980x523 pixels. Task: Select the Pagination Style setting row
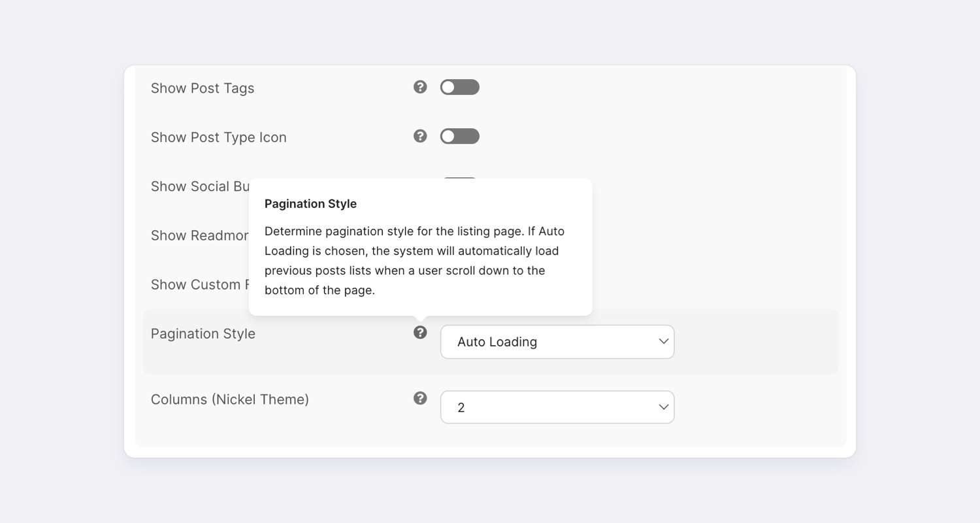click(x=751, y=341)
